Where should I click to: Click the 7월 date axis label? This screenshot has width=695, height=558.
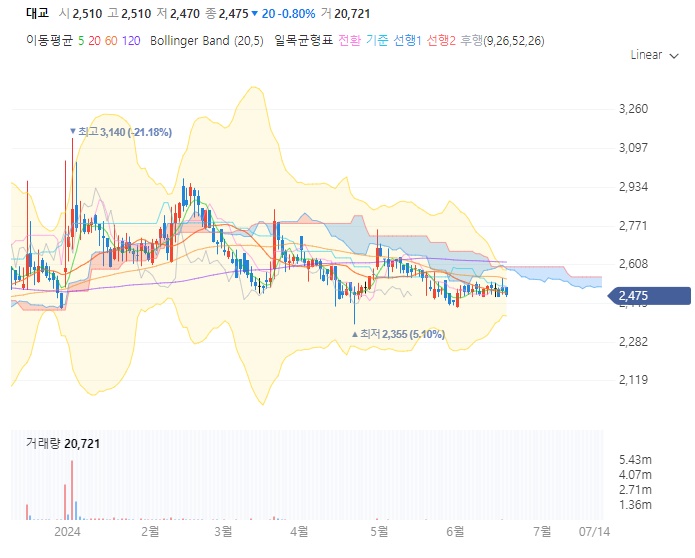click(542, 531)
